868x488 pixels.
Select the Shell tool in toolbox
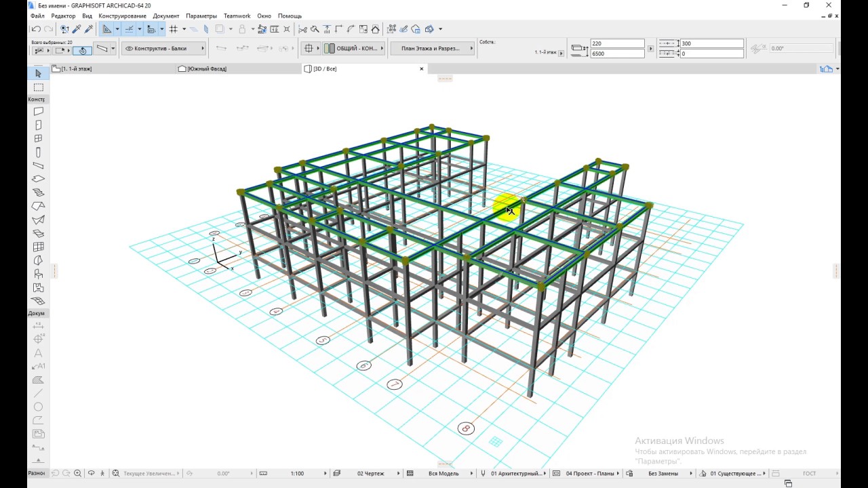click(x=38, y=220)
